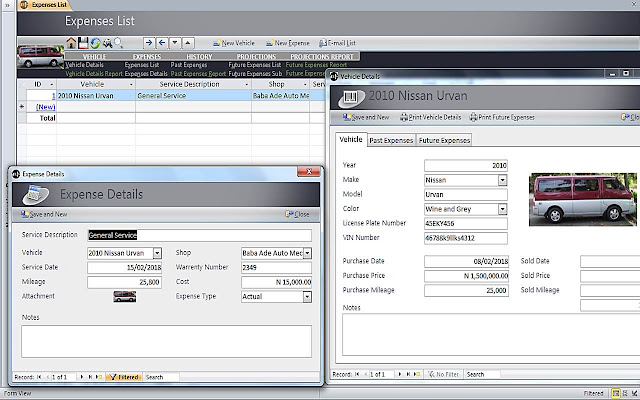640x400 pixels.
Task: Switch to the Past Expenses tab
Action: 391,140
